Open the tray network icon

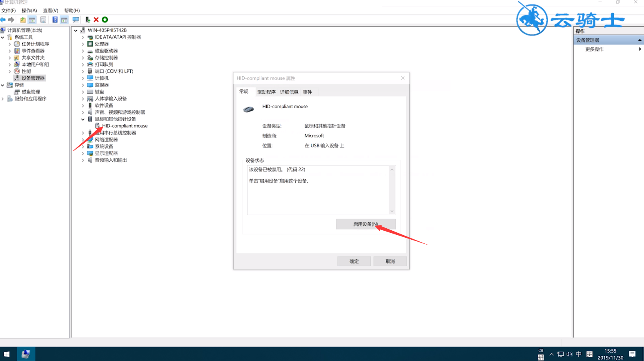[x=561, y=354]
